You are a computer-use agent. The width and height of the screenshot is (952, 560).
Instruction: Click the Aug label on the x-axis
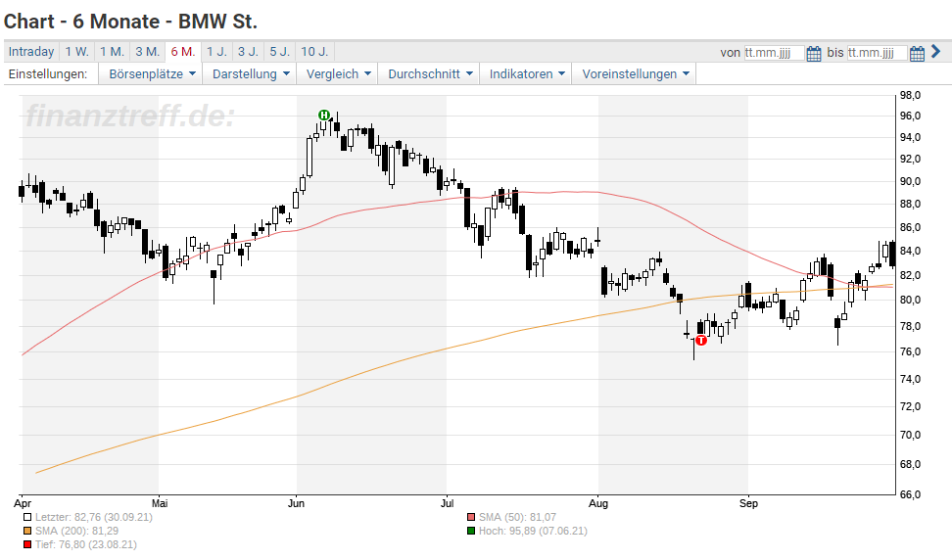(598, 503)
